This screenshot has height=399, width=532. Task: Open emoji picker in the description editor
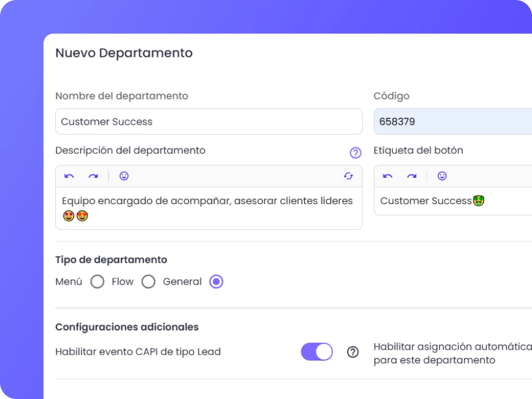(x=124, y=176)
